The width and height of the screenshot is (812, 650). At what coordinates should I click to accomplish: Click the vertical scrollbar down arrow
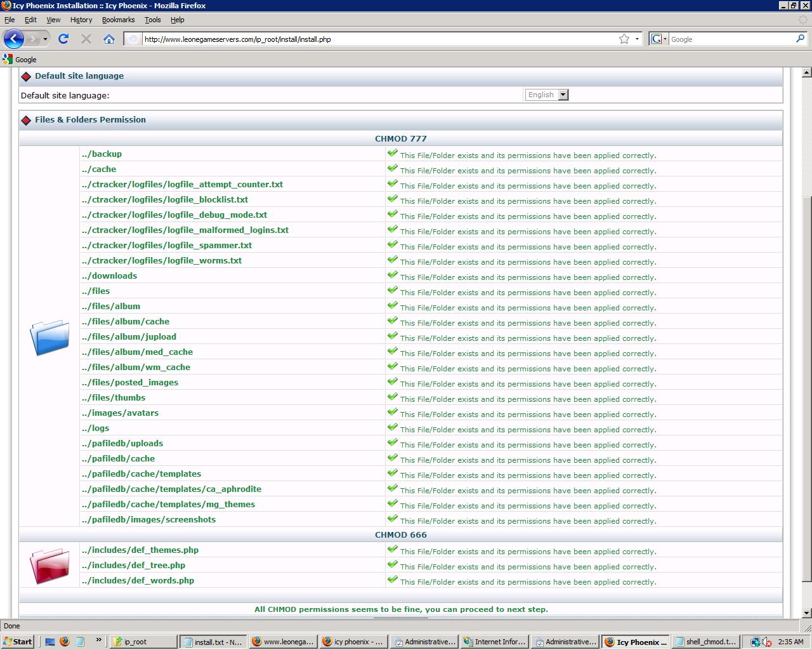(x=807, y=613)
